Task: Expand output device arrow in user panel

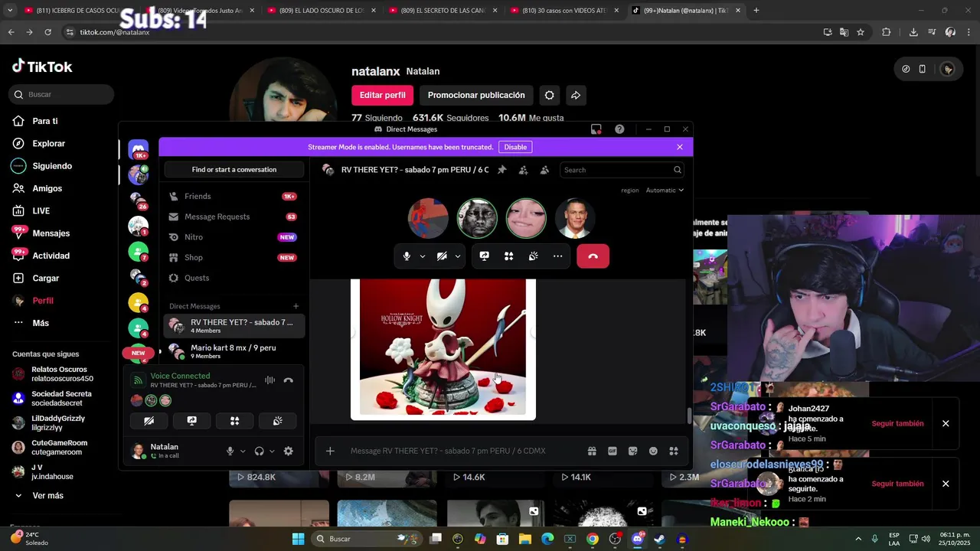Action: click(x=272, y=452)
